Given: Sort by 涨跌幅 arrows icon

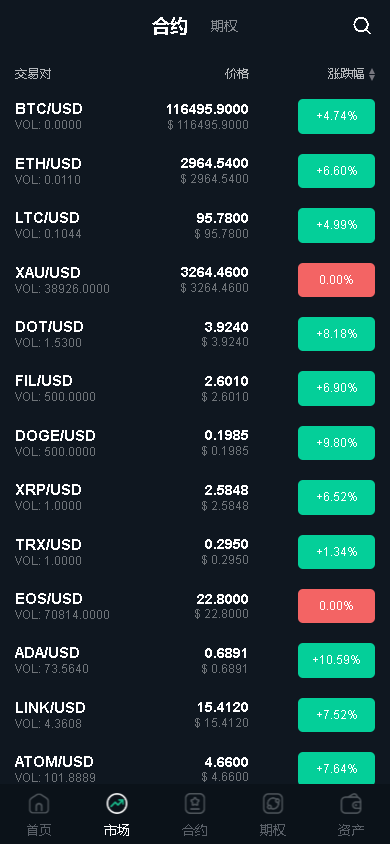Looking at the screenshot, I should pos(372,74).
